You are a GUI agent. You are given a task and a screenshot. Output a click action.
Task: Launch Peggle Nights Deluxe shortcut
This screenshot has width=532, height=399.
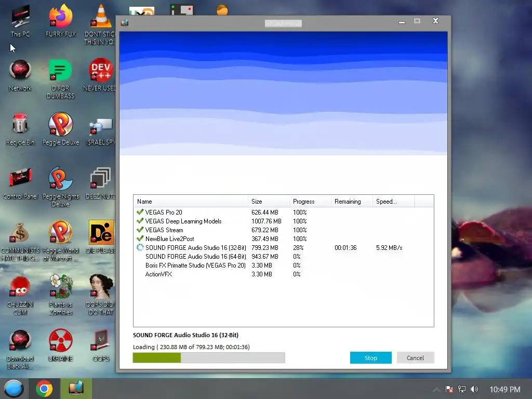(x=60, y=187)
